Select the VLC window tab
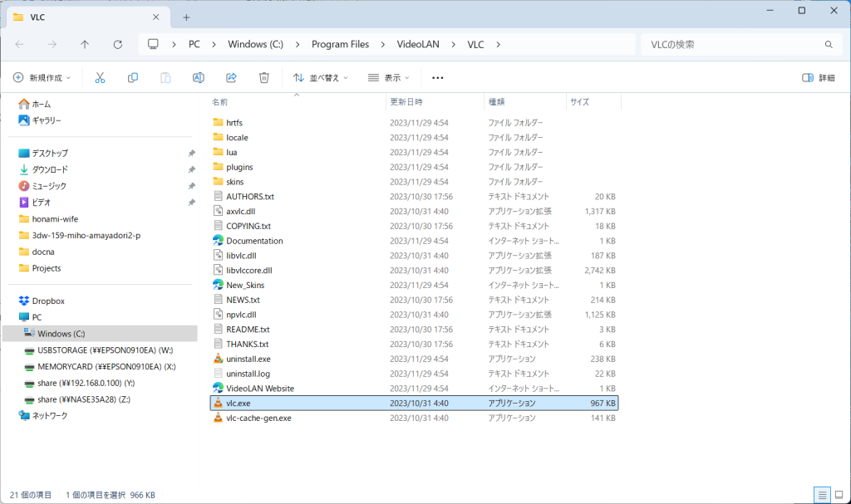 tap(88, 17)
